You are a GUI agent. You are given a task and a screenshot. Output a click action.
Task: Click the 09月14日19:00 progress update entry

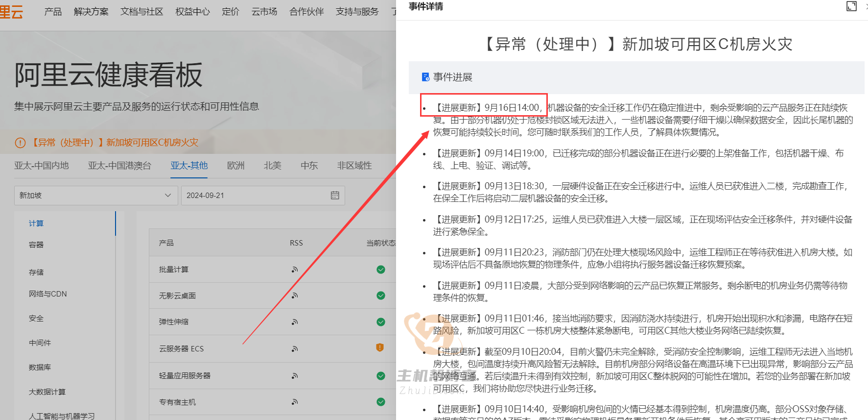[638, 159]
